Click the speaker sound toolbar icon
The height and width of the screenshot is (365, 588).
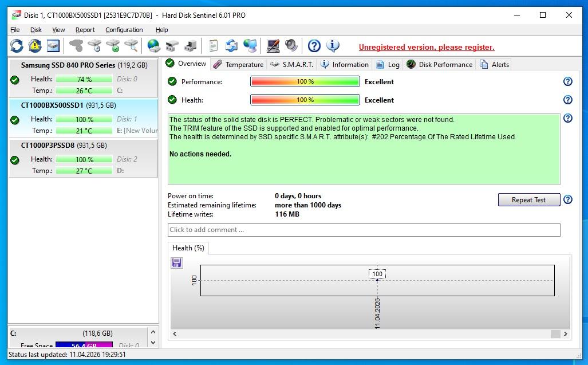(x=291, y=46)
